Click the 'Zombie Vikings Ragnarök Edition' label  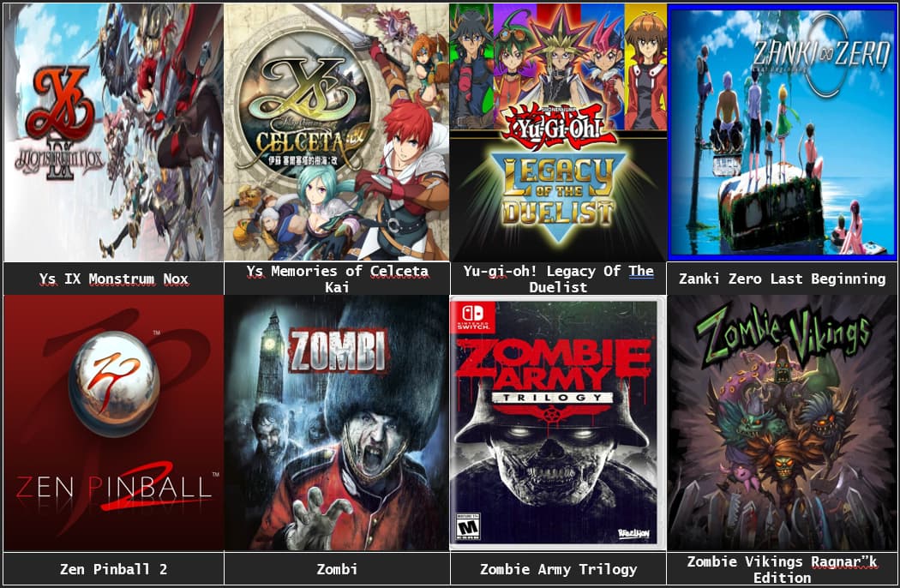[x=783, y=569]
